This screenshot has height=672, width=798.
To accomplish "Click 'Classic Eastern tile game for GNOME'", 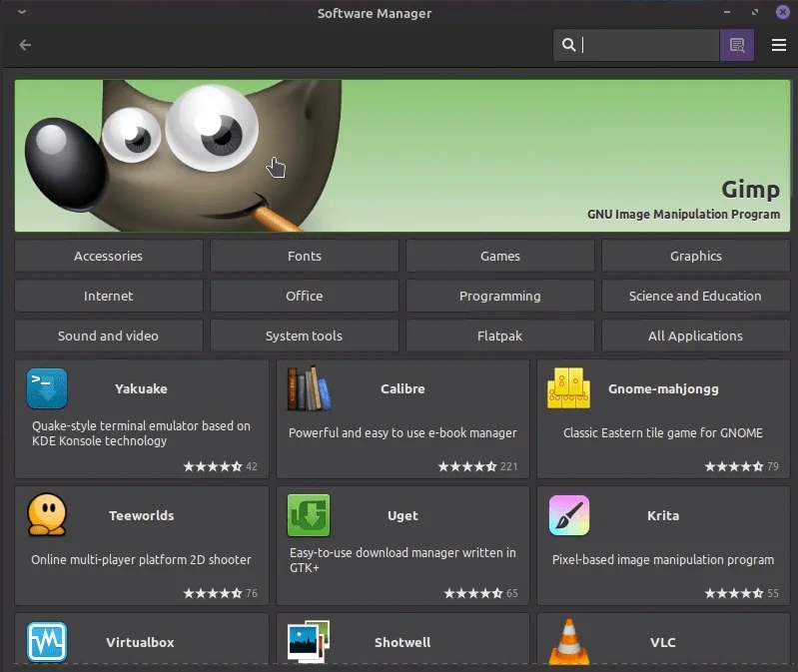I will [x=663, y=433].
